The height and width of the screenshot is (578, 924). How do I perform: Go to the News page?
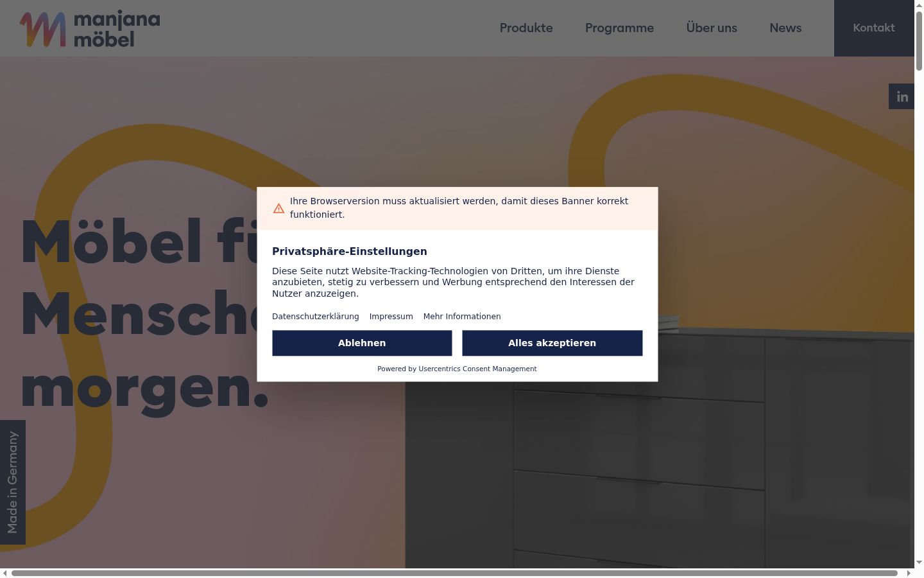click(x=785, y=28)
